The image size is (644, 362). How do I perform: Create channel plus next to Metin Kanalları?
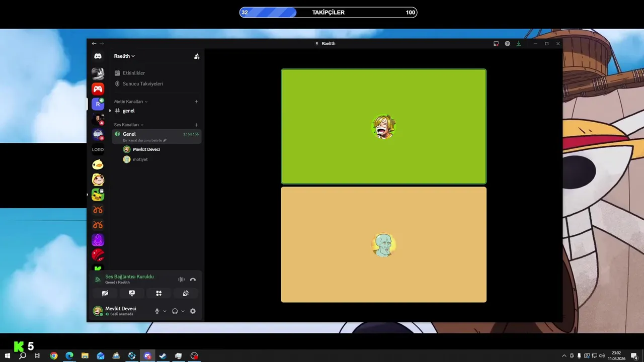point(196,102)
